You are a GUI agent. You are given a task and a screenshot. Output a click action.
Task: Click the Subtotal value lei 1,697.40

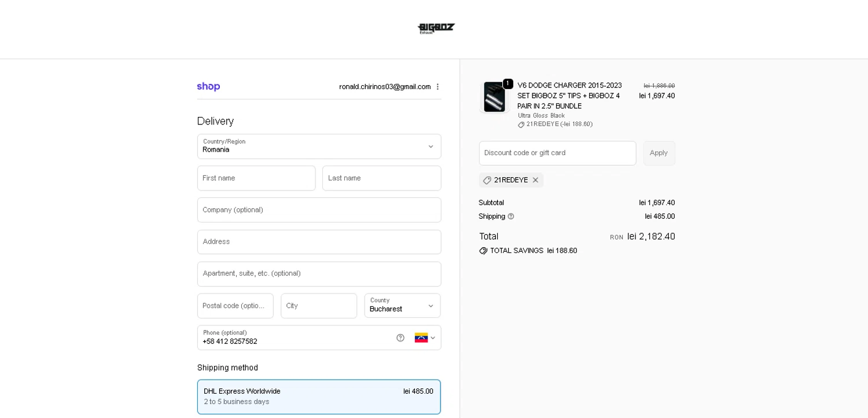point(657,203)
